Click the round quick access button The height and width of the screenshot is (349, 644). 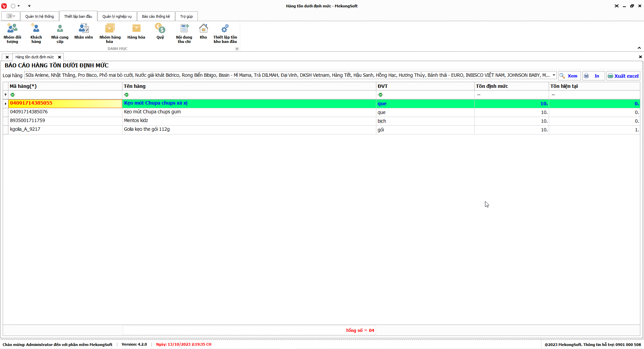pyautogui.click(x=13, y=6)
